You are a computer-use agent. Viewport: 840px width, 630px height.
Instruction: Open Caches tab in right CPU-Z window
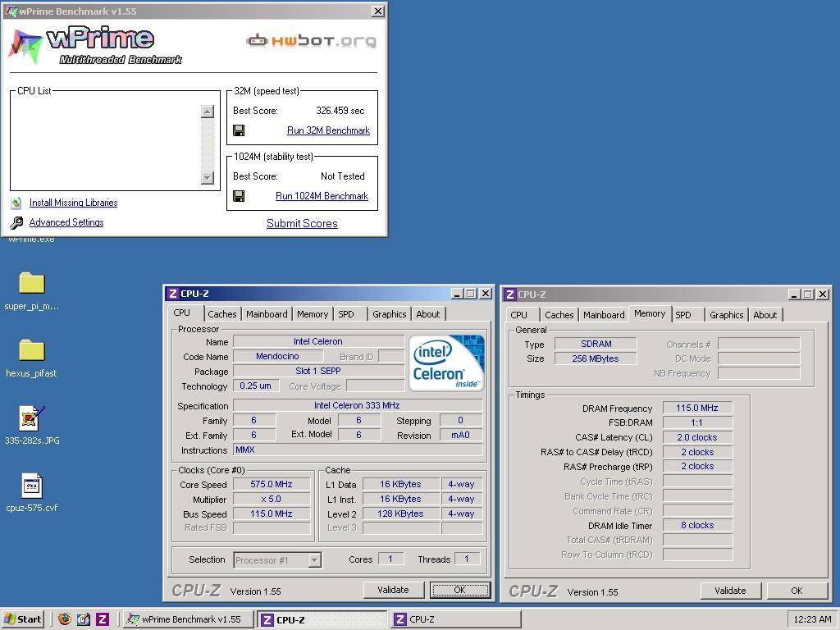coord(559,315)
